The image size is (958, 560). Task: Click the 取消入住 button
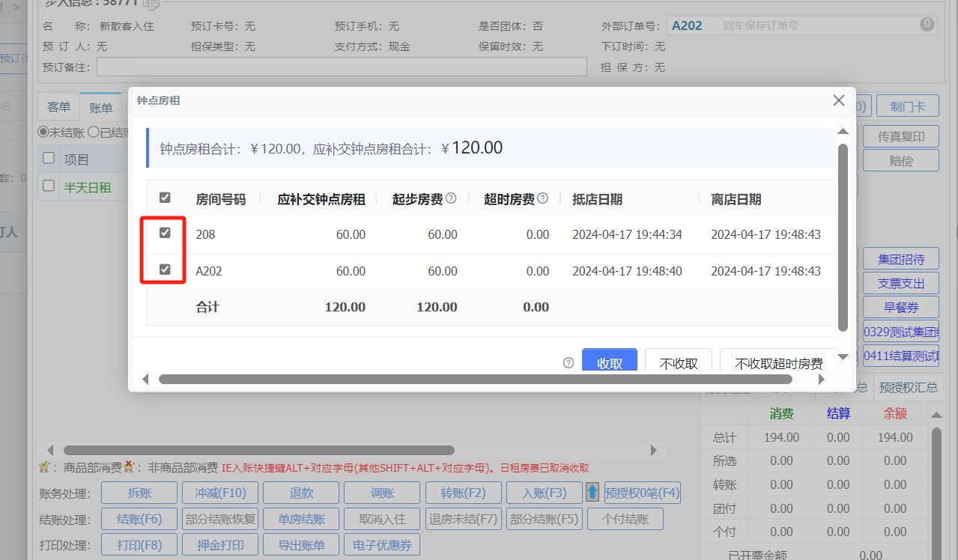coord(382,519)
